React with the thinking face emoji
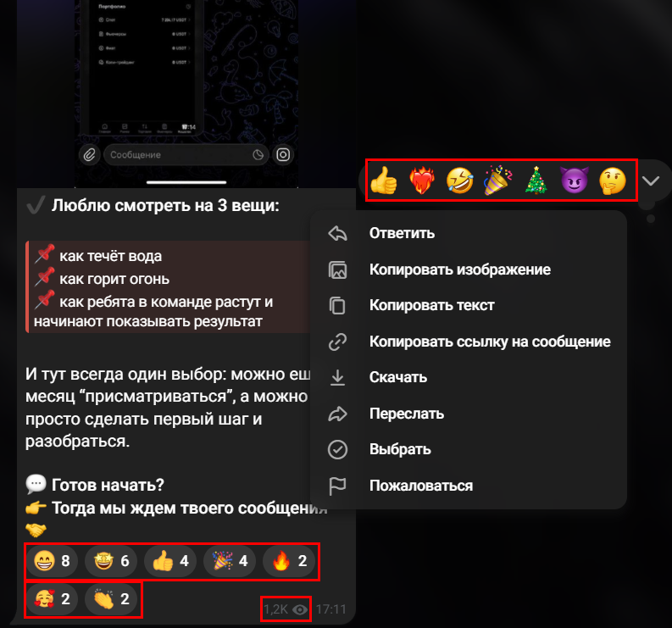This screenshot has width=672, height=628. (x=613, y=181)
